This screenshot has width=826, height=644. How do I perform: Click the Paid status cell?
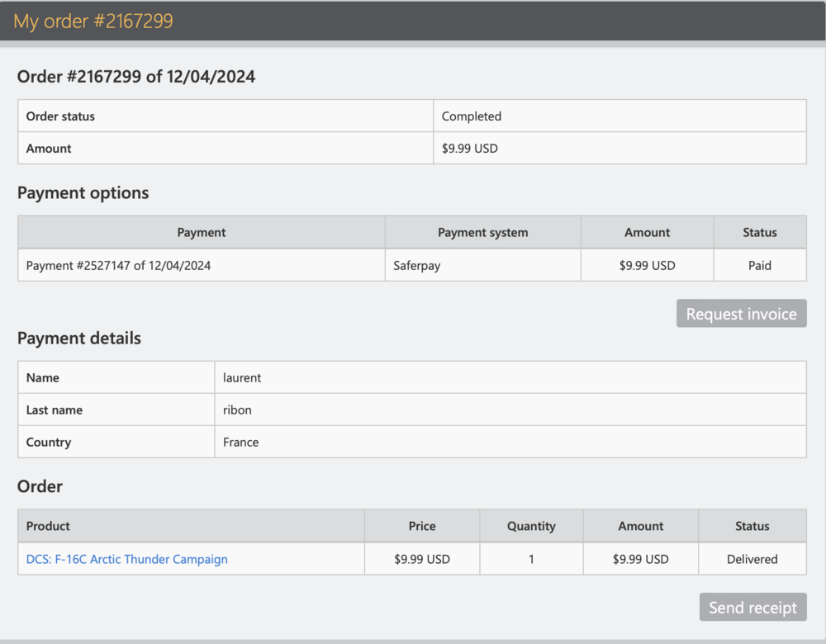point(759,266)
